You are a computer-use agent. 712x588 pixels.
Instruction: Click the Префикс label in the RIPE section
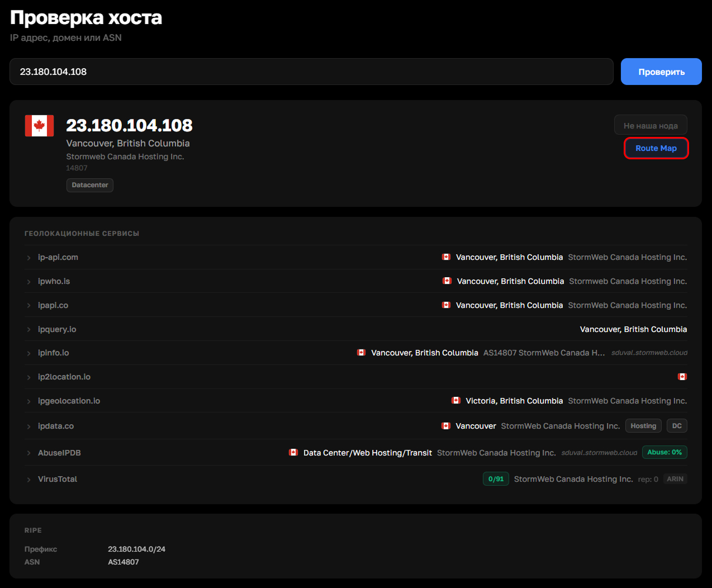[x=41, y=549]
